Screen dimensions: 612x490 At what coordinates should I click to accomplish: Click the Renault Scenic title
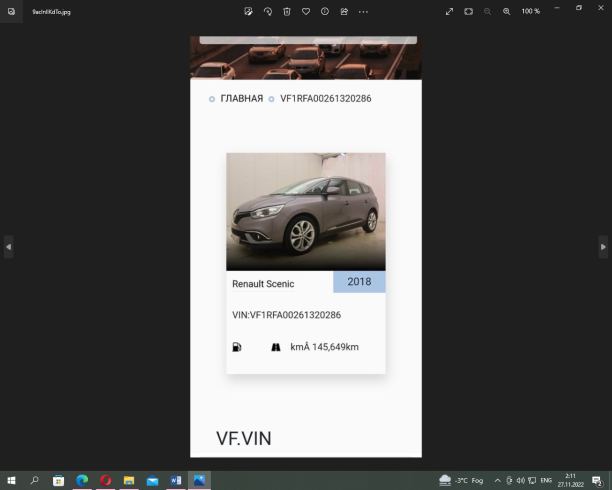click(x=263, y=284)
